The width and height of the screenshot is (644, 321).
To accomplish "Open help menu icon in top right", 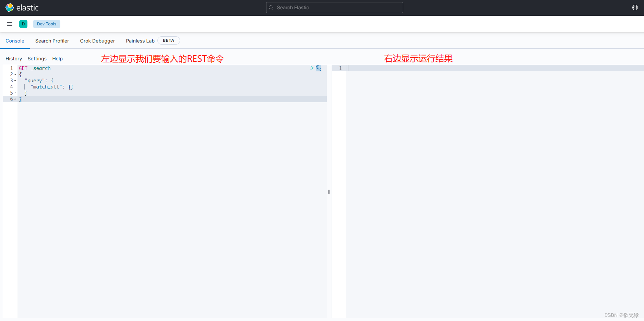I will (x=635, y=8).
